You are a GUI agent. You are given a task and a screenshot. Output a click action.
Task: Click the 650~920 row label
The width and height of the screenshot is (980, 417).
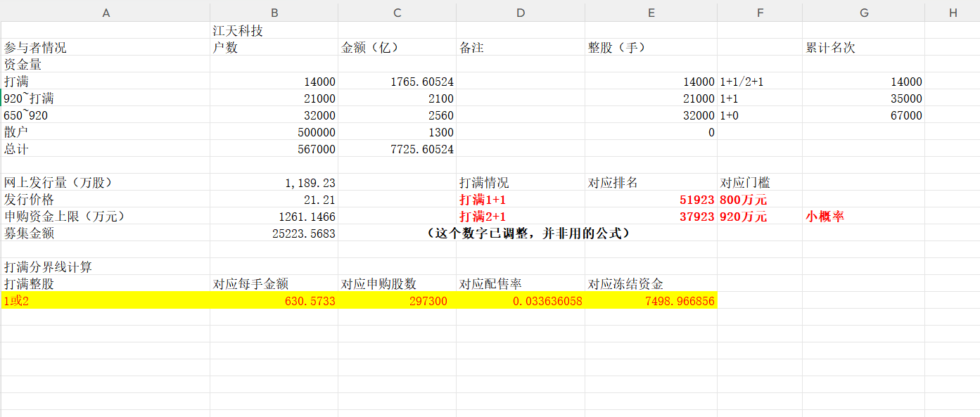click(x=106, y=115)
